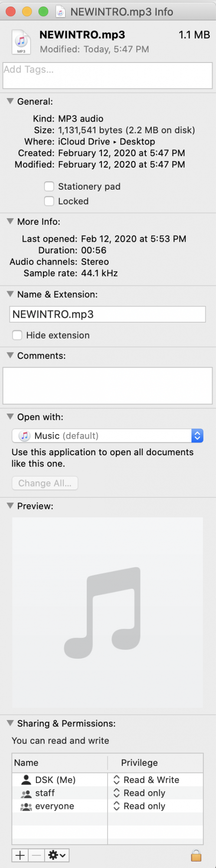Click the Add Tags field

[x=108, y=76]
